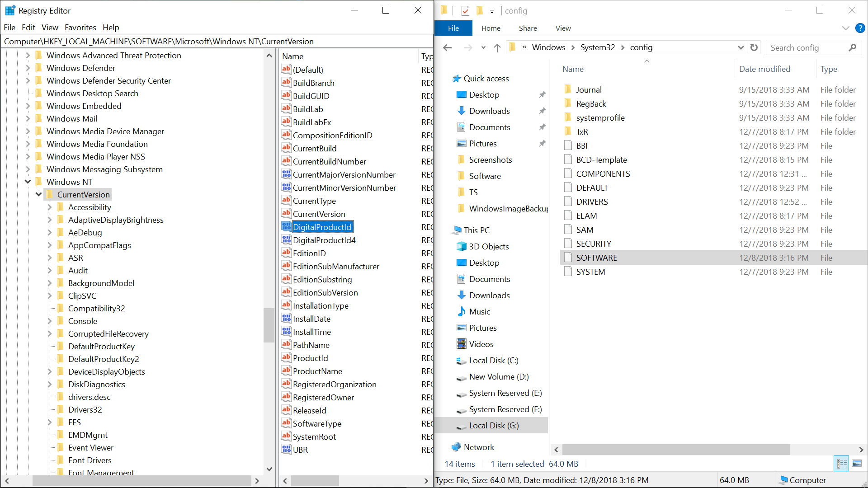868x488 pixels.
Task: Click System32 in the breadcrumb path
Action: tap(597, 47)
